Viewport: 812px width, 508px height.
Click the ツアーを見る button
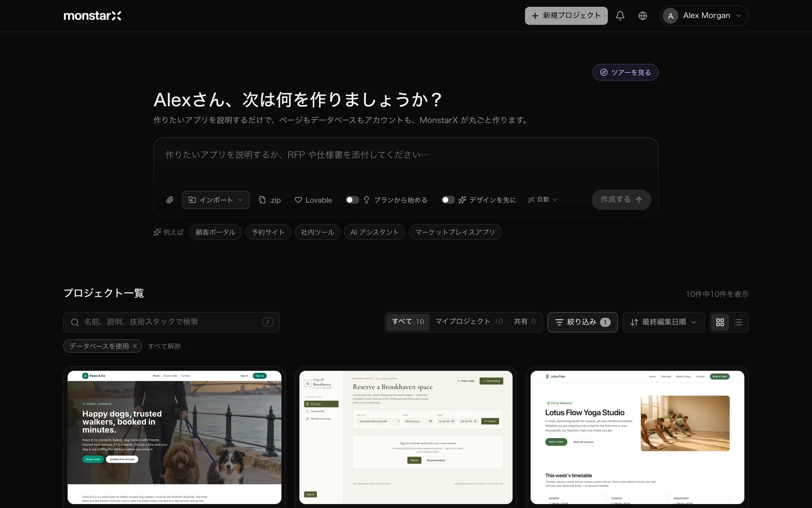click(625, 72)
